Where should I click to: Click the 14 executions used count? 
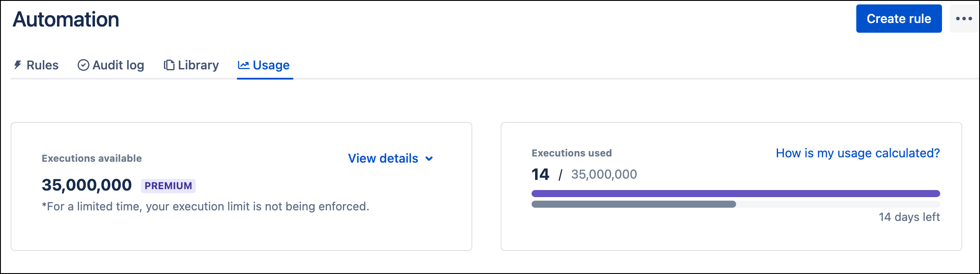tap(540, 175)
